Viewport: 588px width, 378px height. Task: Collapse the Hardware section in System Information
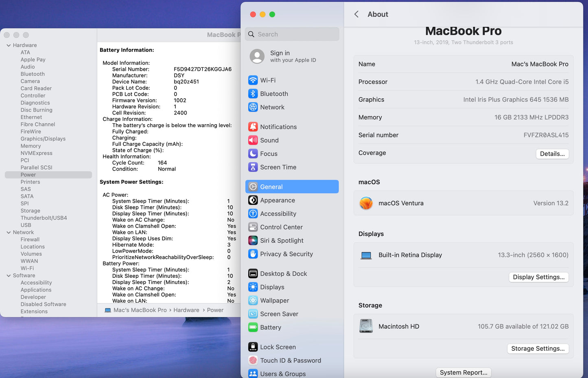(x=9, y=45)
